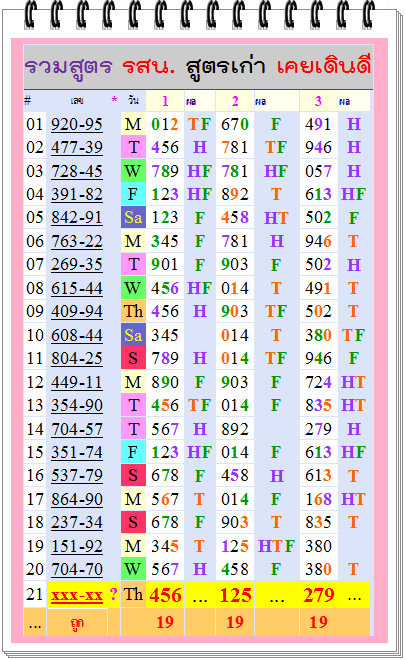Select the red 279 prediction in row 21

tap(319, 595)
